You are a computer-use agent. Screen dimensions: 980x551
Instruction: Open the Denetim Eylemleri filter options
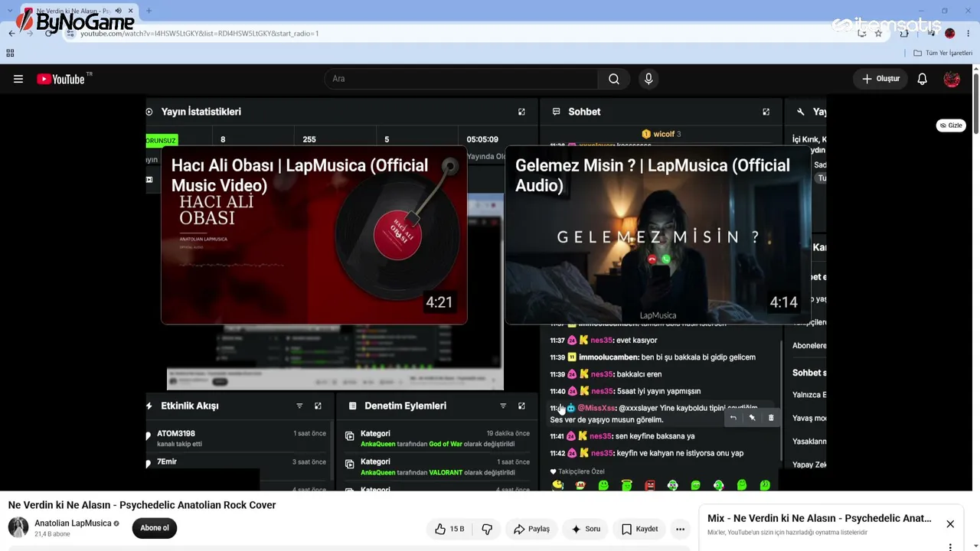pos(503,406)
